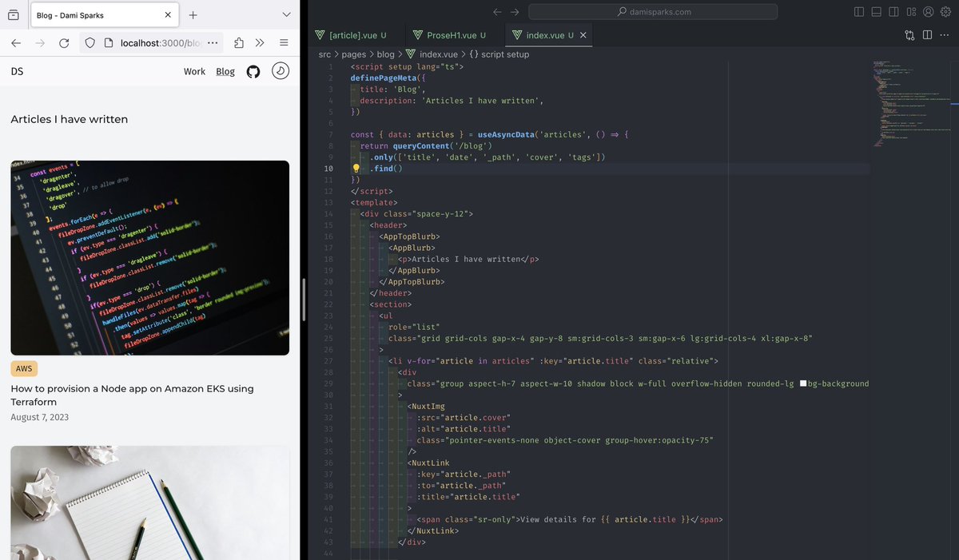Click the page info icon in address bar

(108, 43)
